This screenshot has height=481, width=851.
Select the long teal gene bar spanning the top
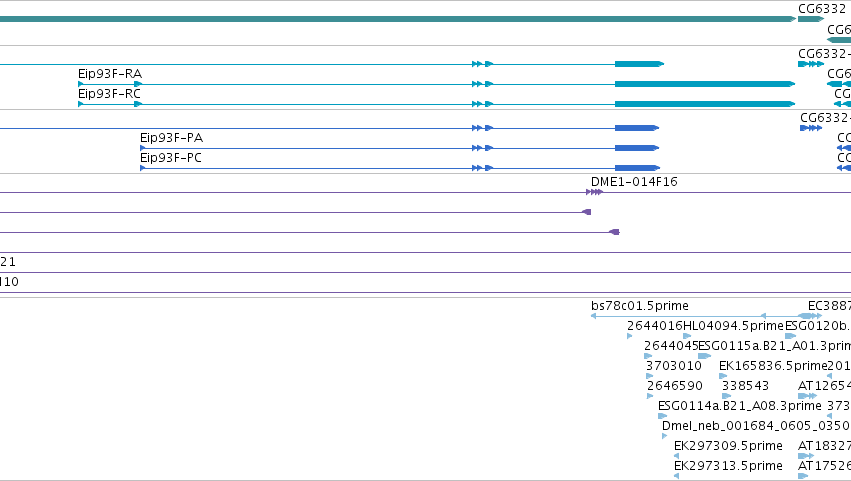pos(398,19)
